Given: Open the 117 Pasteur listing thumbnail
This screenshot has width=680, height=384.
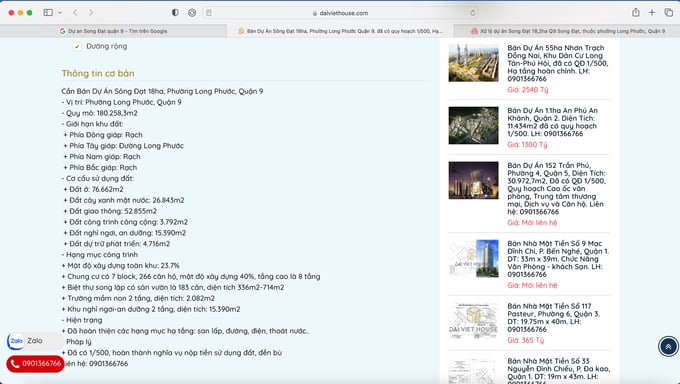Looking at the screenshot, I should click(474, 321).
